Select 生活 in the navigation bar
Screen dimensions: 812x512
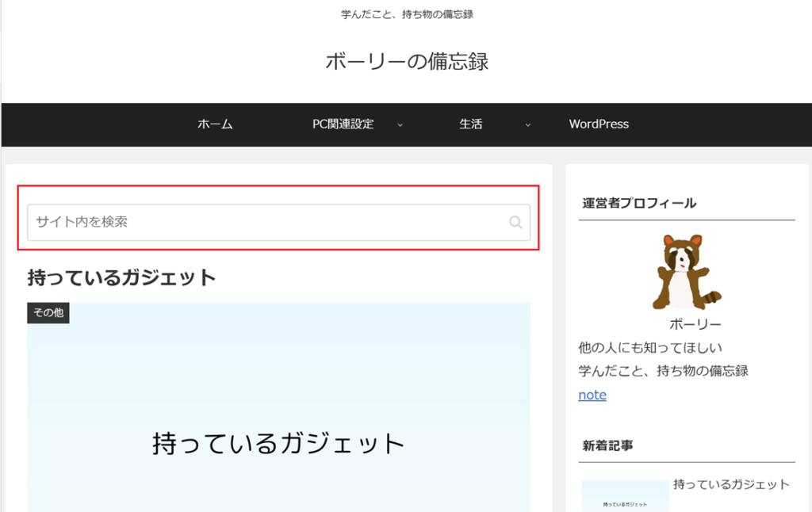[470, 124]
